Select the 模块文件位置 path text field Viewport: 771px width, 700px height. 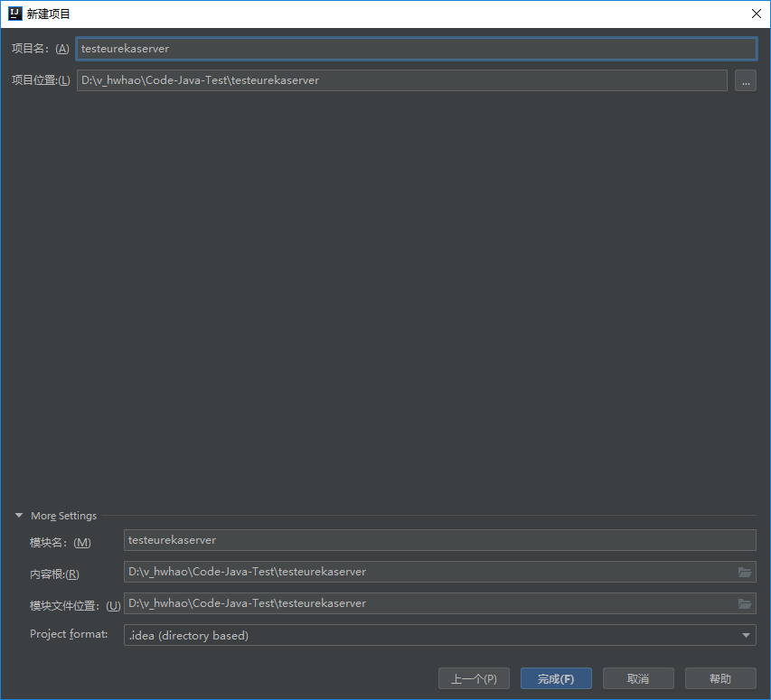429,603
